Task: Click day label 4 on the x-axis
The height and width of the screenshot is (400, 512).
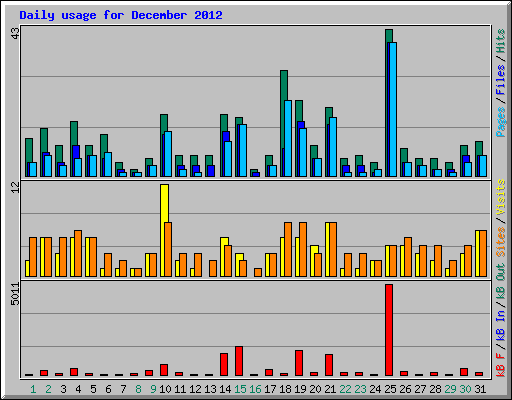Action: coord(78,389)
